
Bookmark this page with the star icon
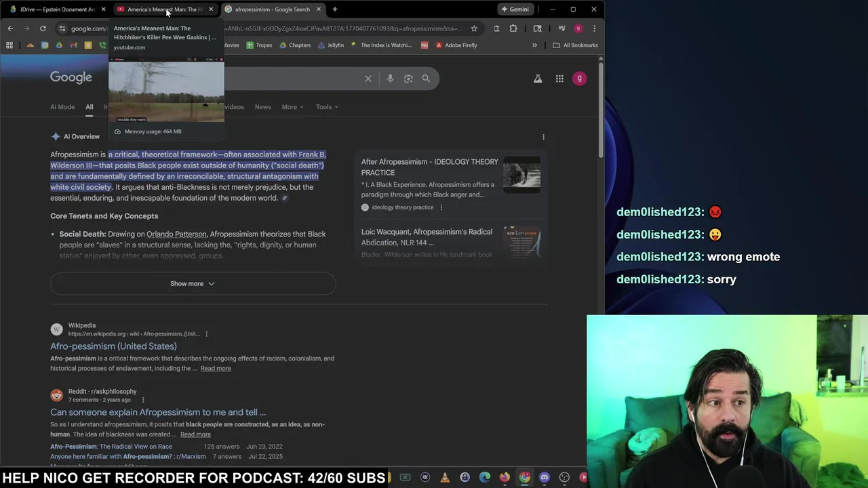click(x=474, y=28)
